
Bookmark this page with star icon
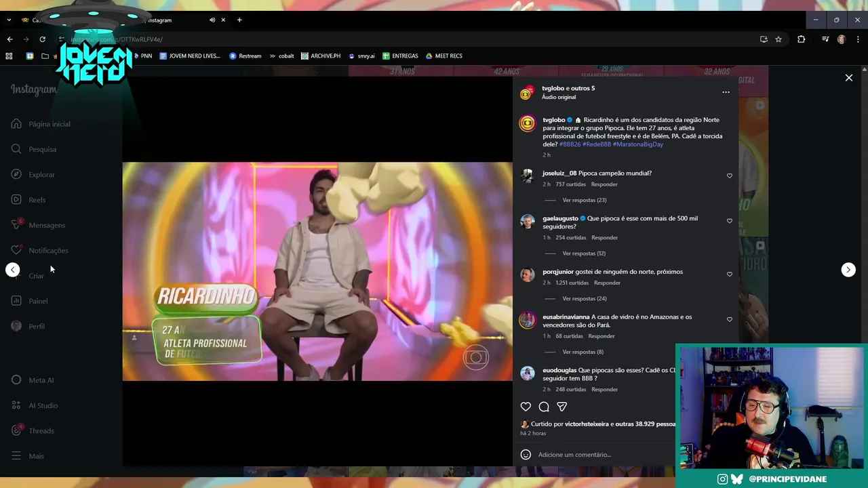[778, 39]
